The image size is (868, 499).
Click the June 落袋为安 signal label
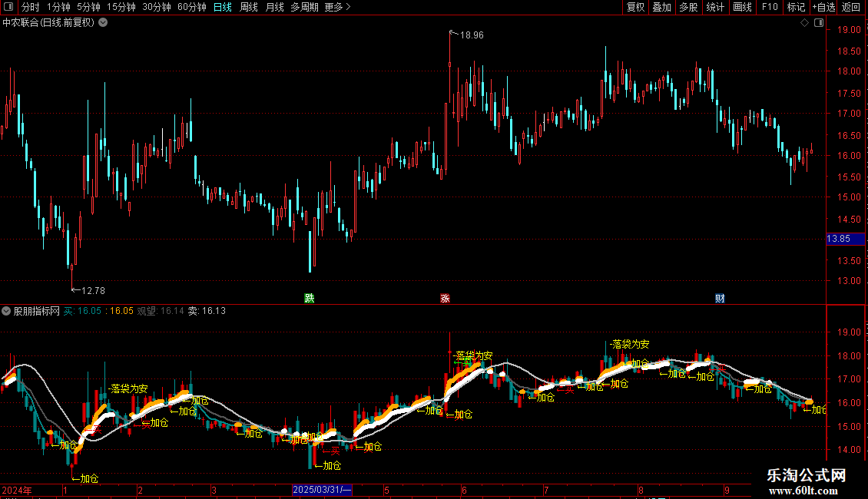(x=473, y=355)
